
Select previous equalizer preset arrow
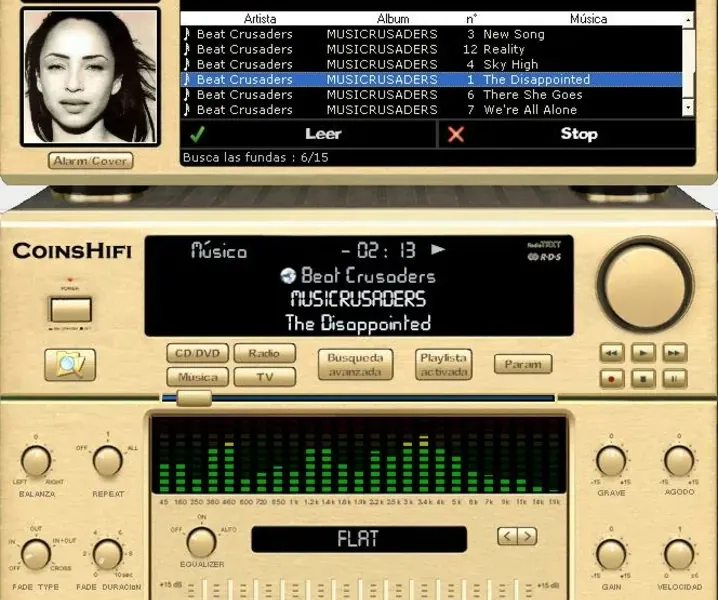click(507, 536)
